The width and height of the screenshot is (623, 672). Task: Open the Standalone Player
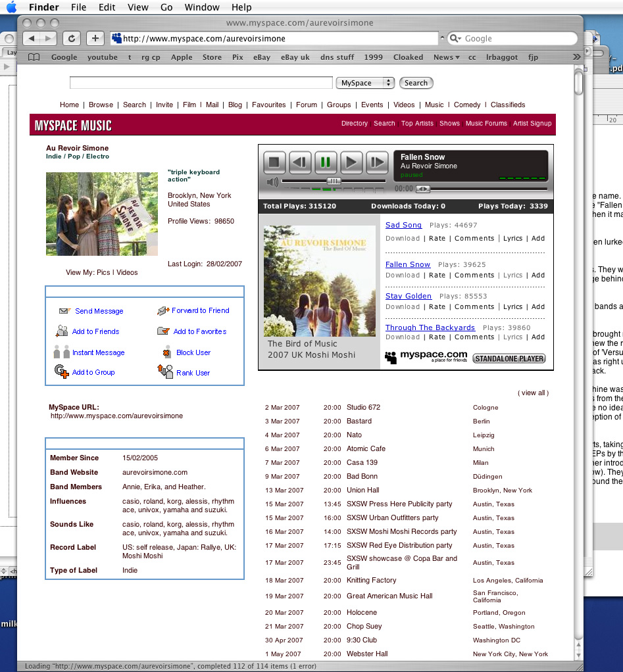509,359
